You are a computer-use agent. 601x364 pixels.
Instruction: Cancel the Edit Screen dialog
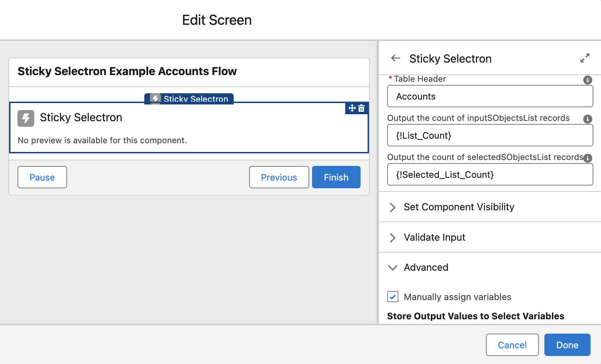point(512,345)
